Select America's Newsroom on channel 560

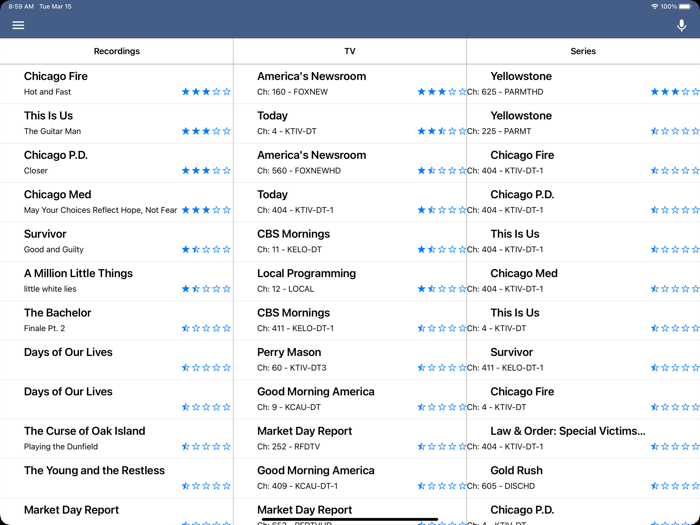pyautogui.click(x=350, y=162)
